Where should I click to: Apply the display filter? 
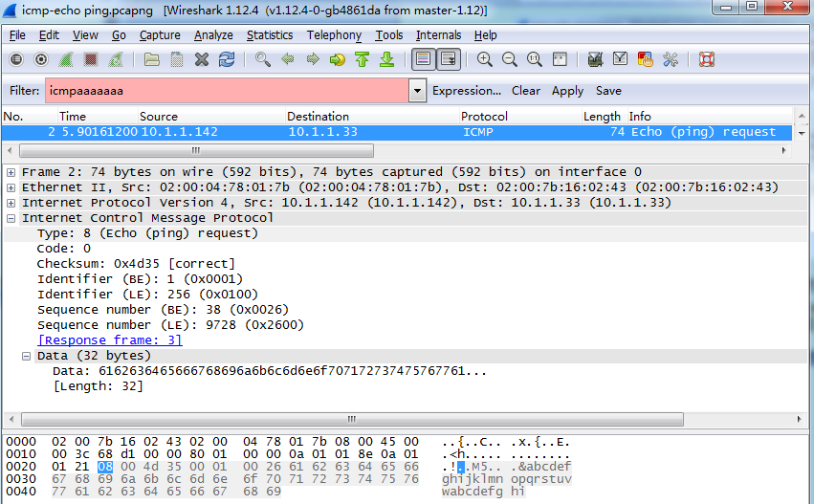tap(567, 91)
